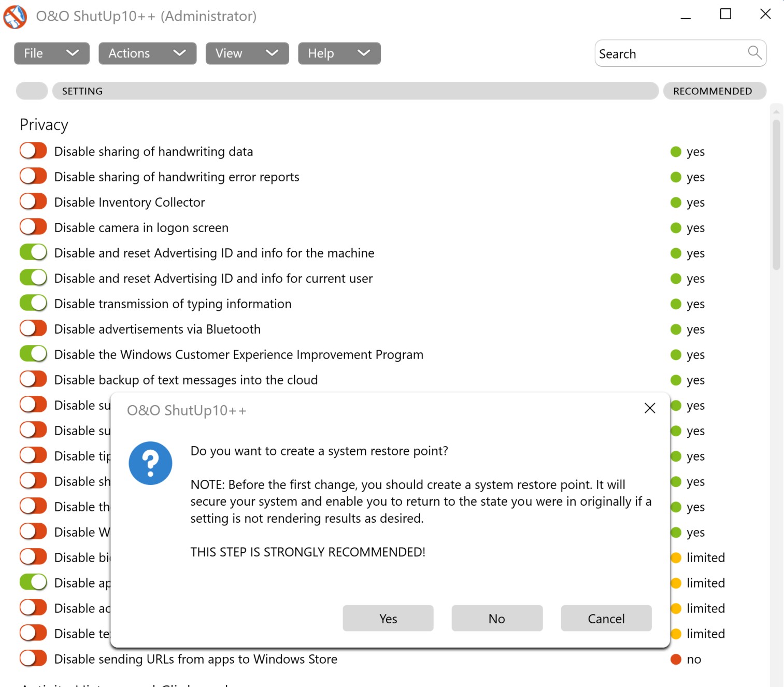Click the blue question mark dialog icon
This screenshot has width=784, height=687.
[150, 463]
